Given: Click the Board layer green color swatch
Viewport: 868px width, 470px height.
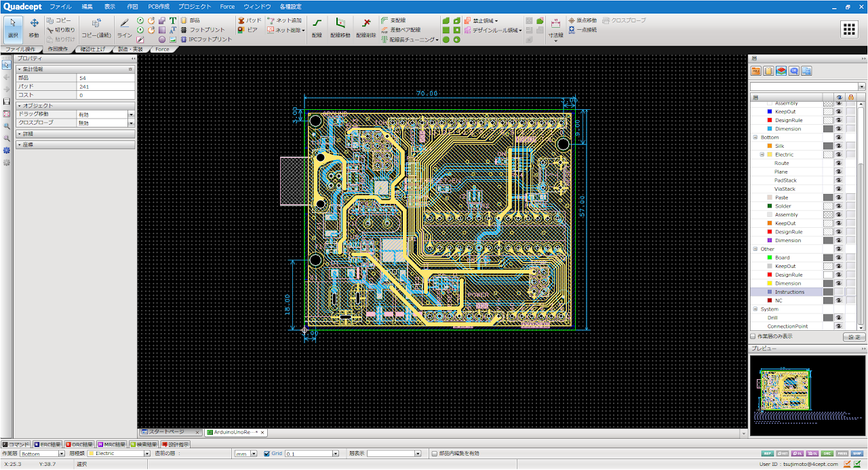Looking at the screenshot, I should pyautogui.click(x=769, y=258).
